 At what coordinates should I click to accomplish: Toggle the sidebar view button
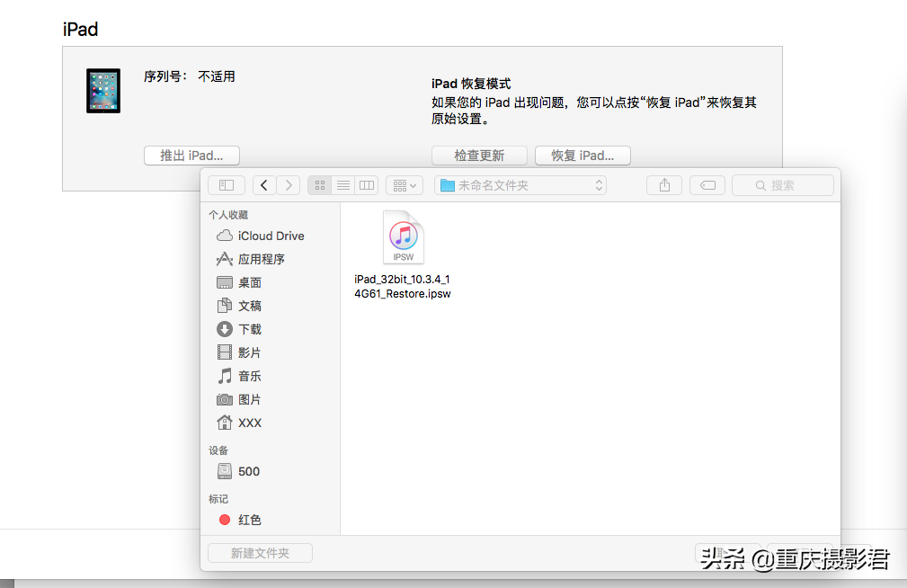click(x=227, y=185)
